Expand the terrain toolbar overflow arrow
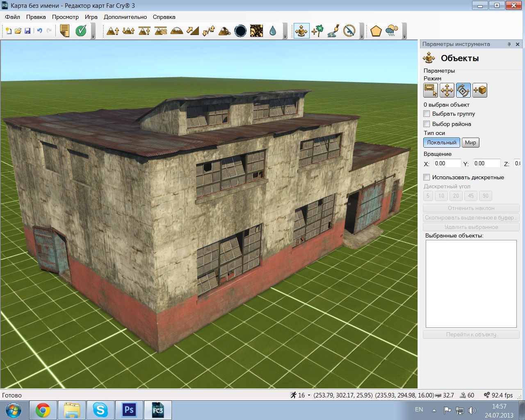 285,36
